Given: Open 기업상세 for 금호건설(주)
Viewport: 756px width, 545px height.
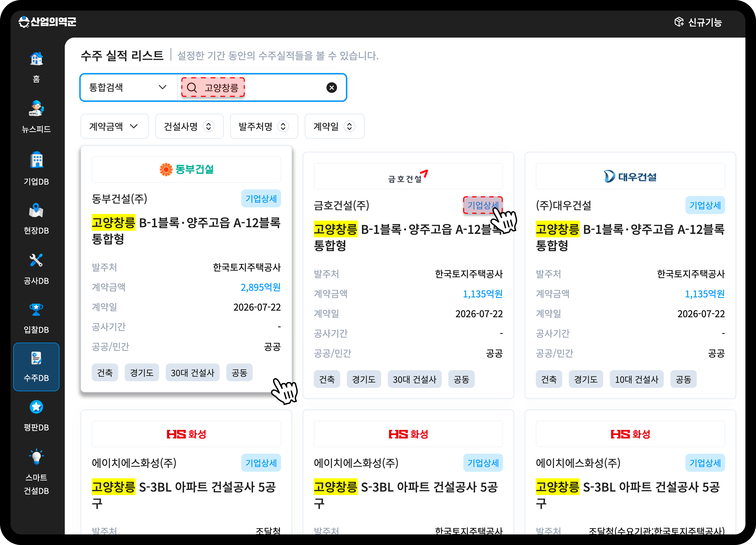Looking at the screenshot, I should [x=483, y=205].
